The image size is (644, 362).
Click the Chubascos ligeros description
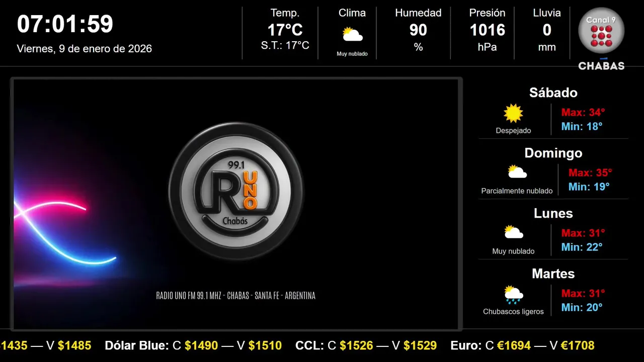tap(513, 312)
